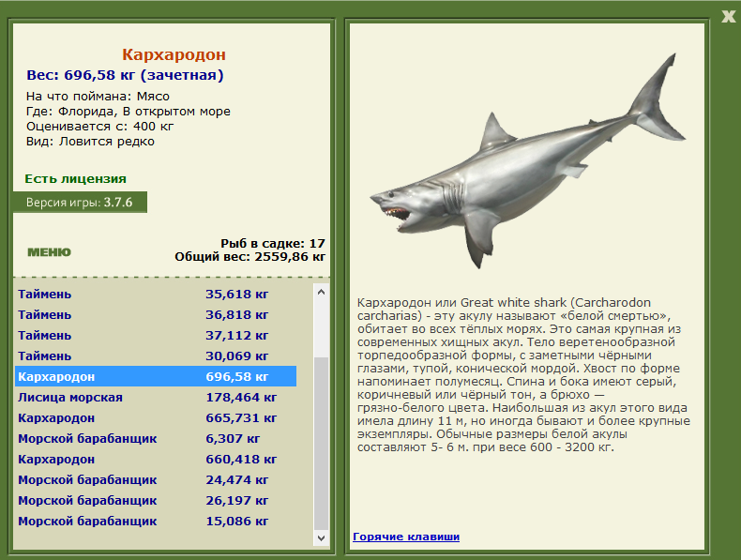Click the fish list scroll down arrow
Viewport: 741px width, 560px height.
[x=322, y=537]
